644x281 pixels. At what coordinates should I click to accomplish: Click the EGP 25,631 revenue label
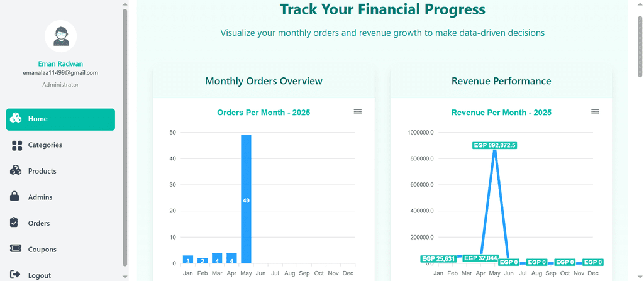[x=439, y=259]
